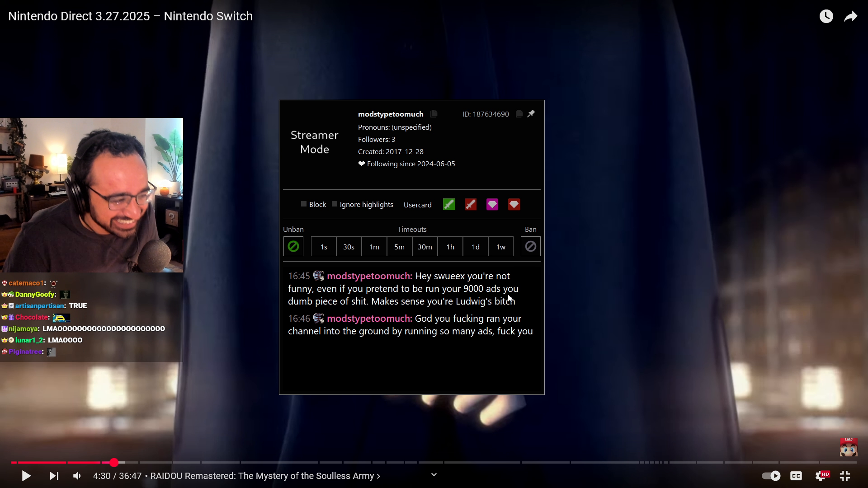
Task: Click the 1h timeout button
Action: tap(450, 247)
